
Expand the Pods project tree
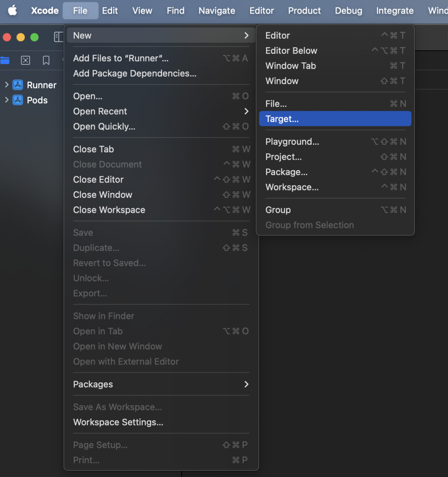7,100
